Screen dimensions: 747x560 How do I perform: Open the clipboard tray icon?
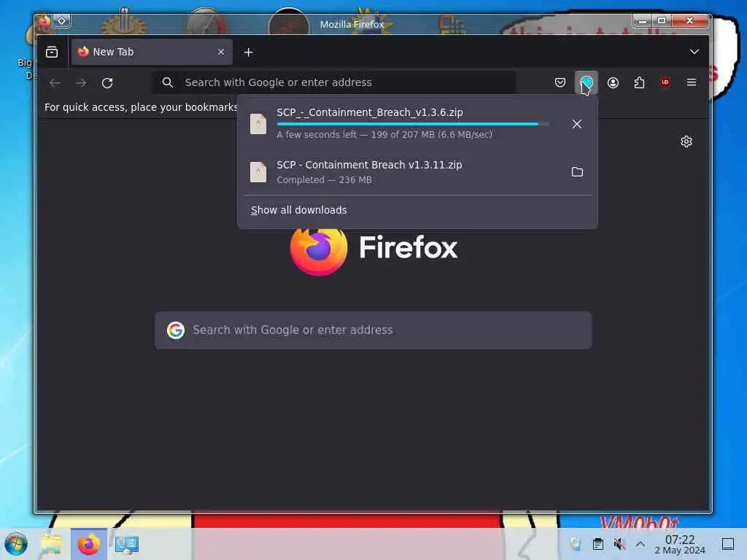pos(598,544)
